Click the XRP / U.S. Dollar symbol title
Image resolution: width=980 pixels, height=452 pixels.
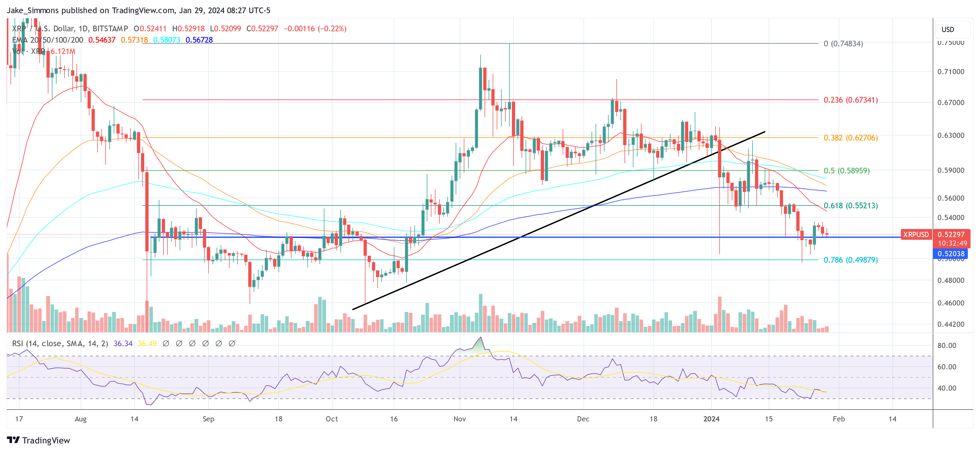tap(70, 29)
